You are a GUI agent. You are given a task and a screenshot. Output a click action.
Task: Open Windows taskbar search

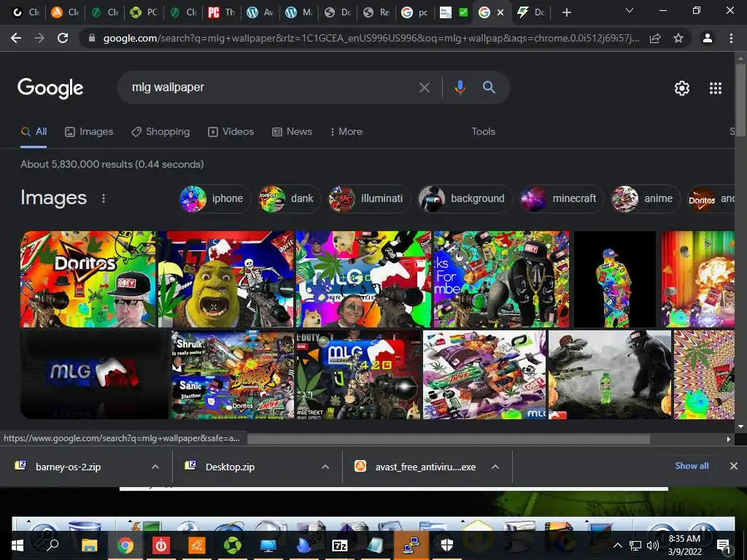[x=52, y=545]
